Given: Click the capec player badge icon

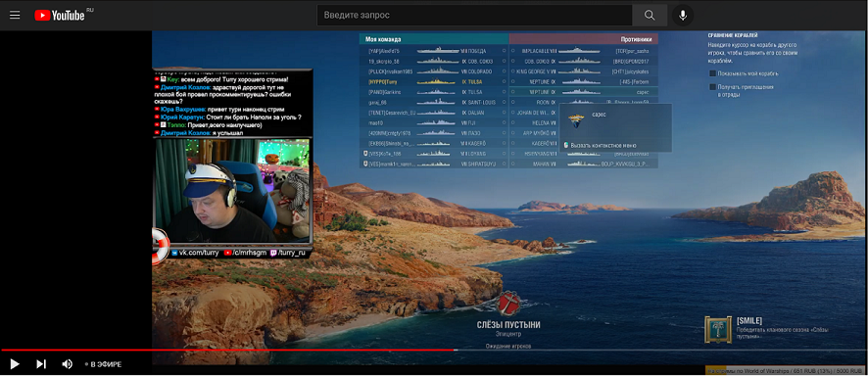Looking at the screenshot, I should [576, 120].
